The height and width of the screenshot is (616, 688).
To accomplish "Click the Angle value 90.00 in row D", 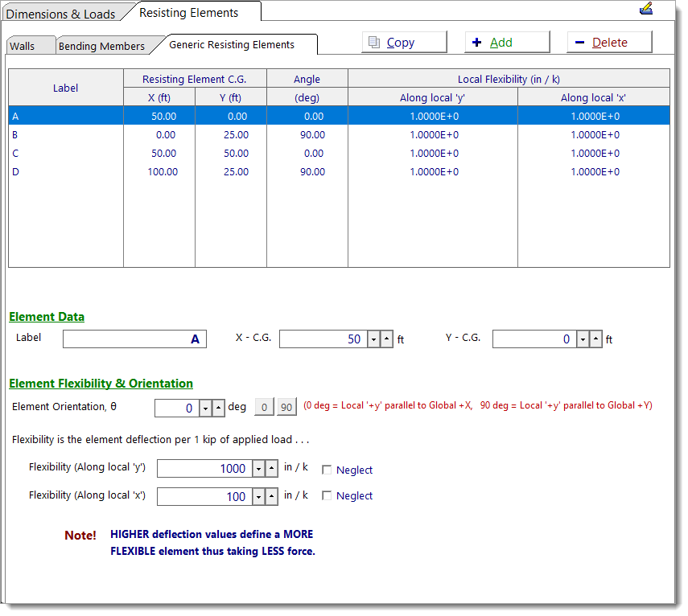I will click(312, 172).
